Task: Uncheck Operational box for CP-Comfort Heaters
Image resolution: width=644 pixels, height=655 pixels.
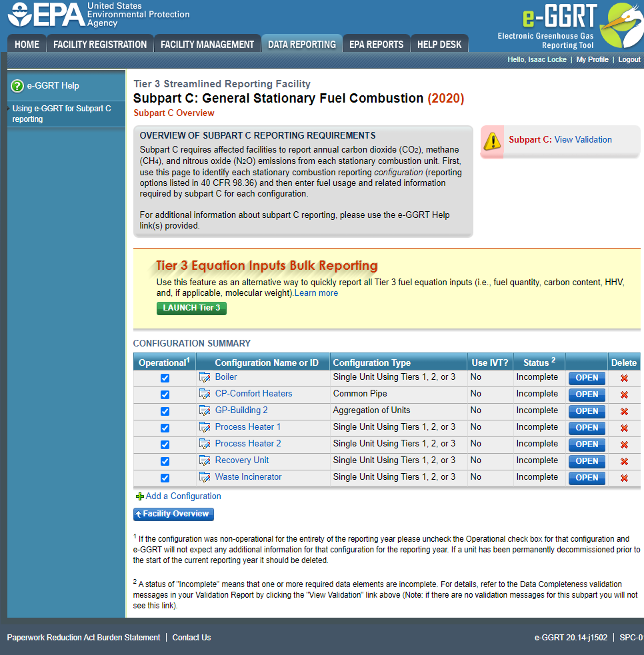Action: click(x=165, y=394)
